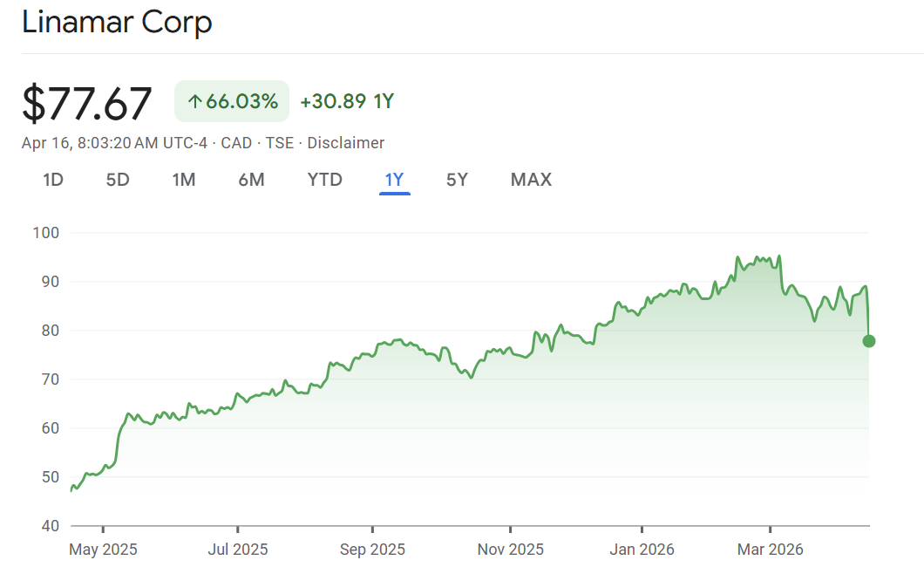
Task: Click the green up arrow in the percentage badge
Action: (x=194, y=102)
